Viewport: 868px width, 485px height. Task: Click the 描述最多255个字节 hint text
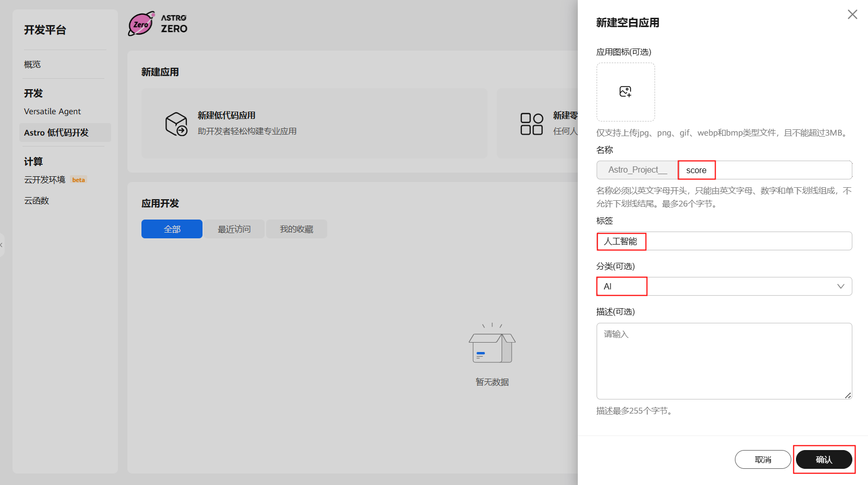click(636, 411)
